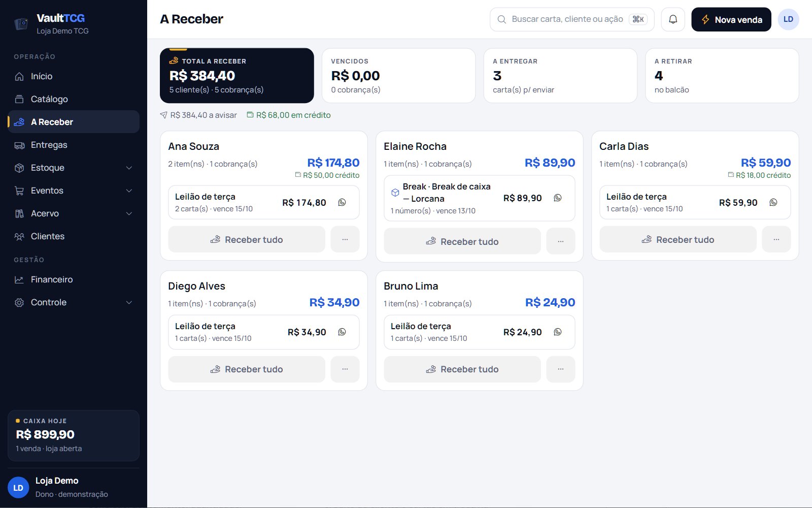Click Receber tudo for Elaine Rocha

[462, 241]
